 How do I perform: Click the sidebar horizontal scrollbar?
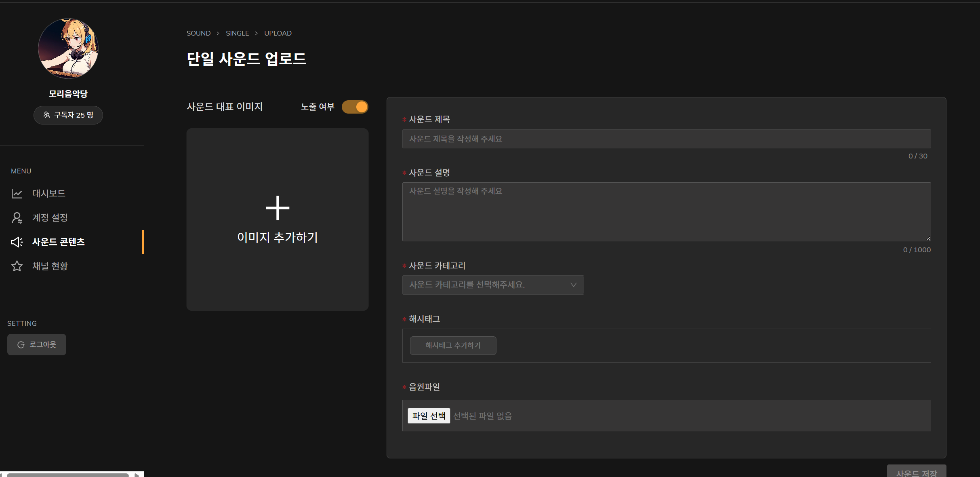point(68,475)
